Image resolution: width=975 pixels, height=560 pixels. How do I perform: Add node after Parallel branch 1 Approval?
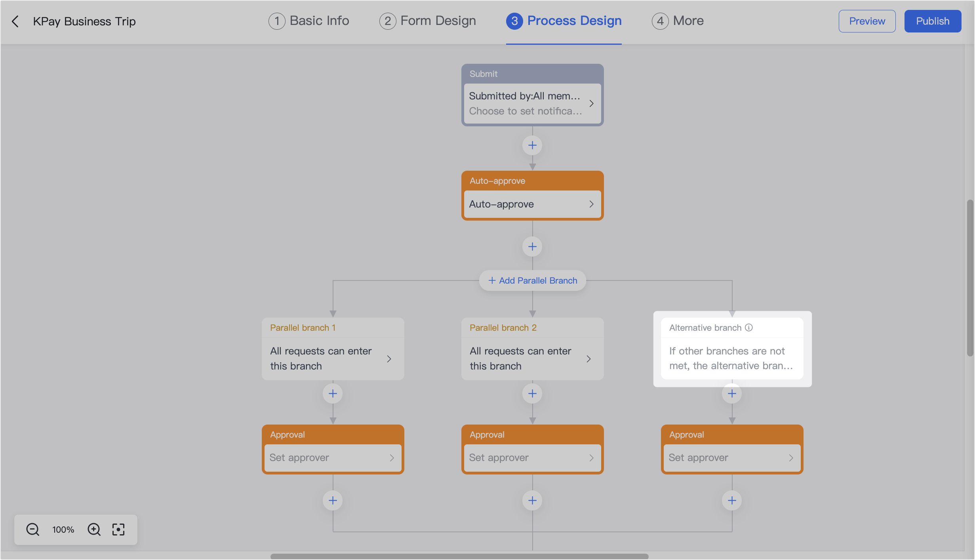click(x=333, y=501)
